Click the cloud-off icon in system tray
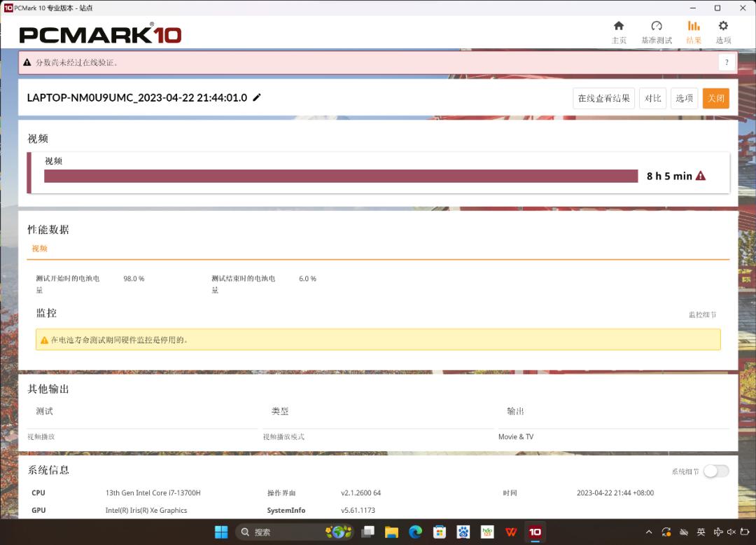The image size is (756, 545). [684, 532]
